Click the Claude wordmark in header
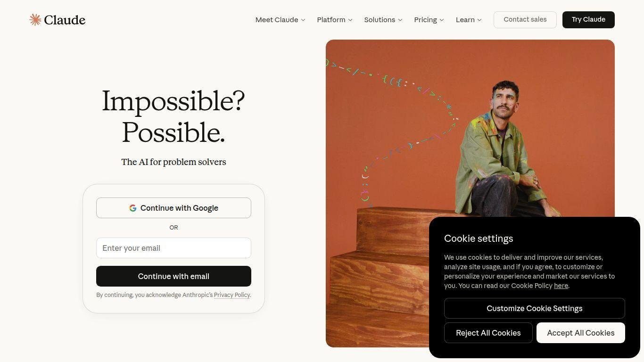This screenshot has width=644, height=362. tap(65, 20)
